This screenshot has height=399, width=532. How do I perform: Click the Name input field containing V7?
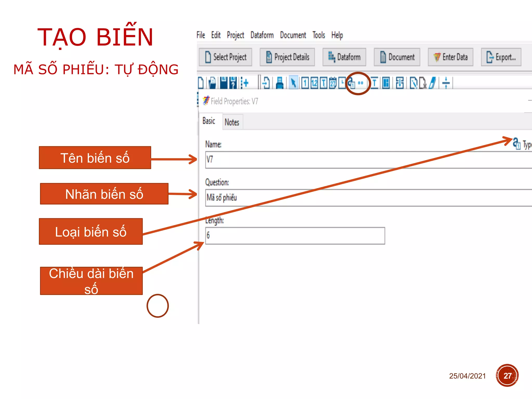coord(364,160)
